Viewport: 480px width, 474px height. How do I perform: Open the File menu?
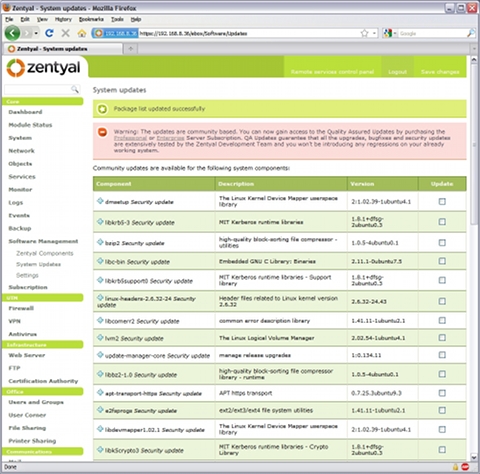pos(9,19)
